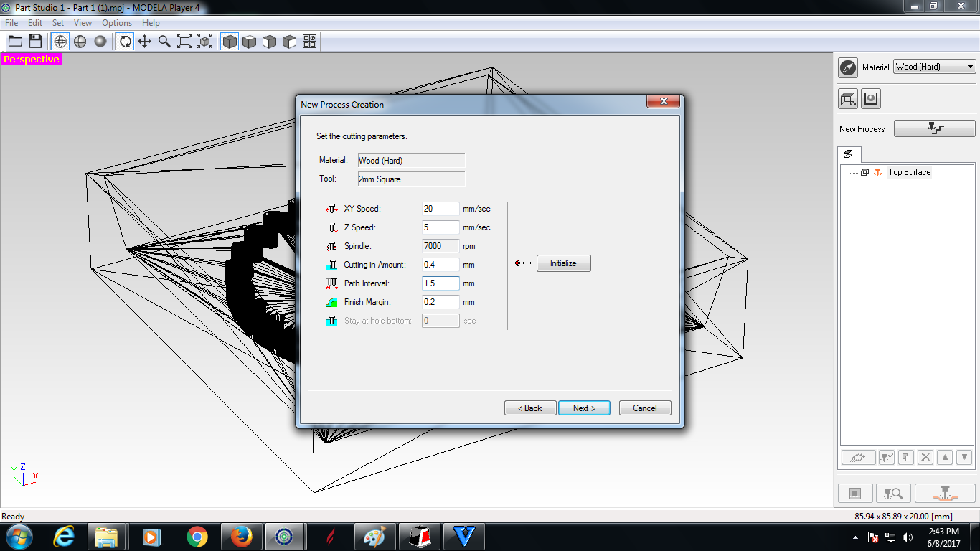Show the four-view layout icon
This screenshot has height=551, width=980.
(x=310, y=42)
